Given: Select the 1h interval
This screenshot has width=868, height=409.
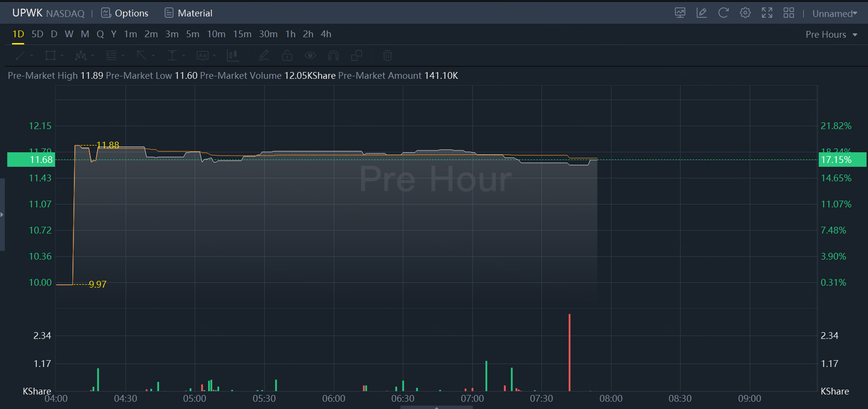Looking at the screenshot, I should coord(290,34).
